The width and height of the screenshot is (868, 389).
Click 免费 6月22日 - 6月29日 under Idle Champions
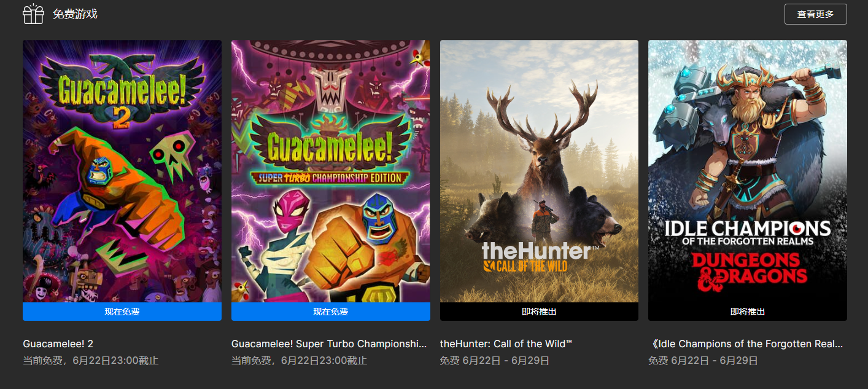pyautogui.click(x=703, y=361)
